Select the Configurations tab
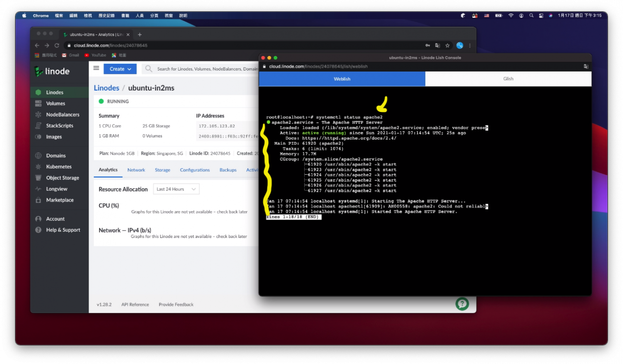The image size is (623, 364). (x=195, y=170)
